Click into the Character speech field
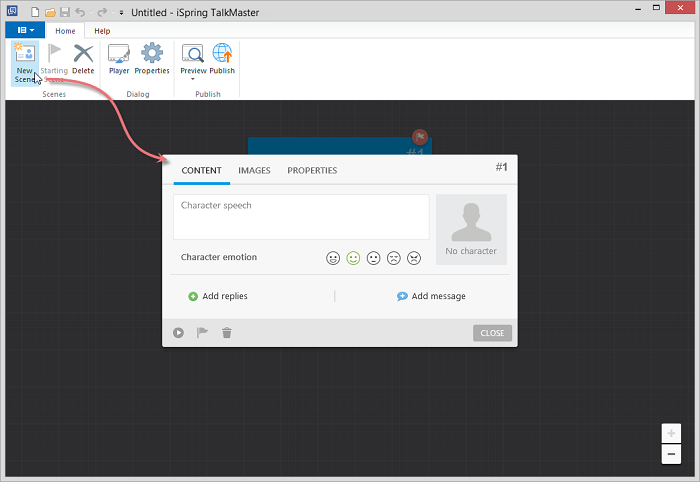Screen dimensions: 700x482 [x=301, y=217]
